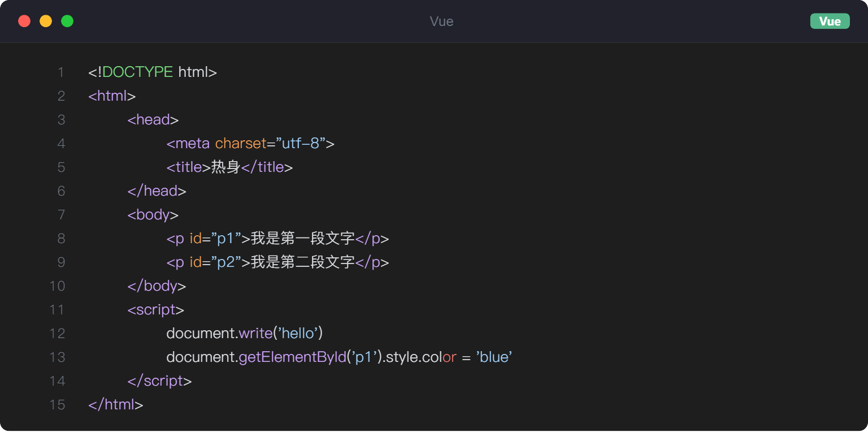Click the write method on line 12
Screen dimensions: 868x432
pyautogui.click(x=255, y=334)
